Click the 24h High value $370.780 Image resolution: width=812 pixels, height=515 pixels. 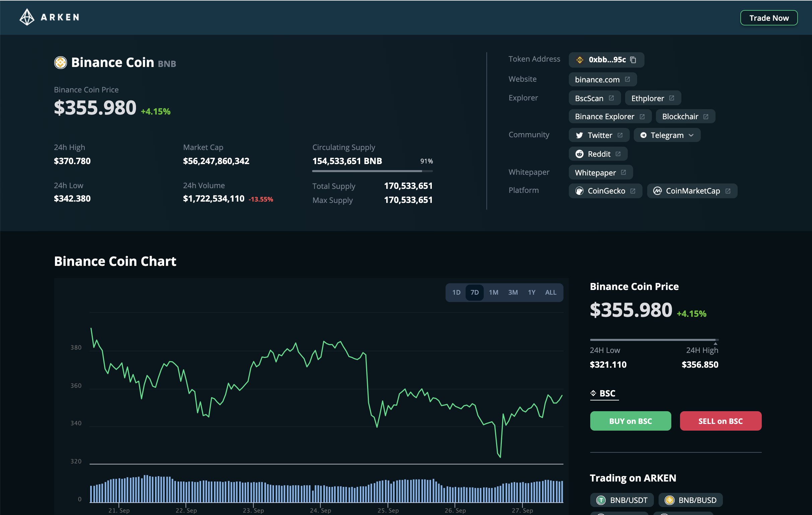click(72, 161)
